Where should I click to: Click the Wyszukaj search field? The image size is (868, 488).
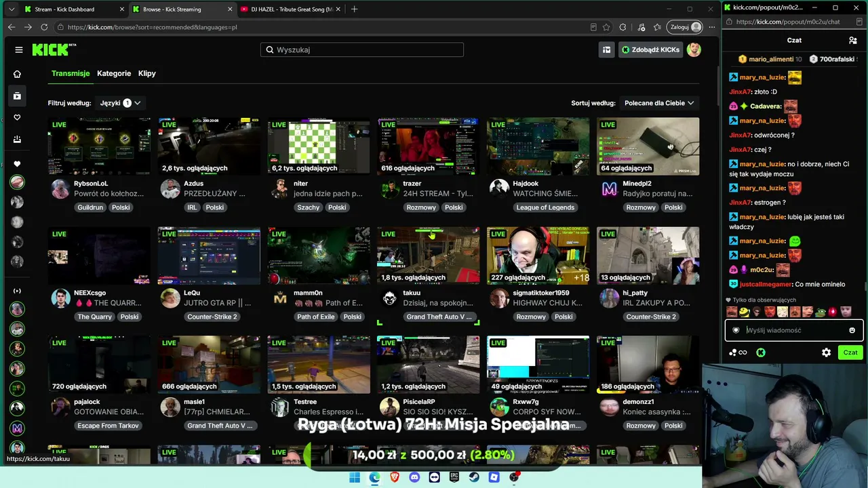coord(362,49)
